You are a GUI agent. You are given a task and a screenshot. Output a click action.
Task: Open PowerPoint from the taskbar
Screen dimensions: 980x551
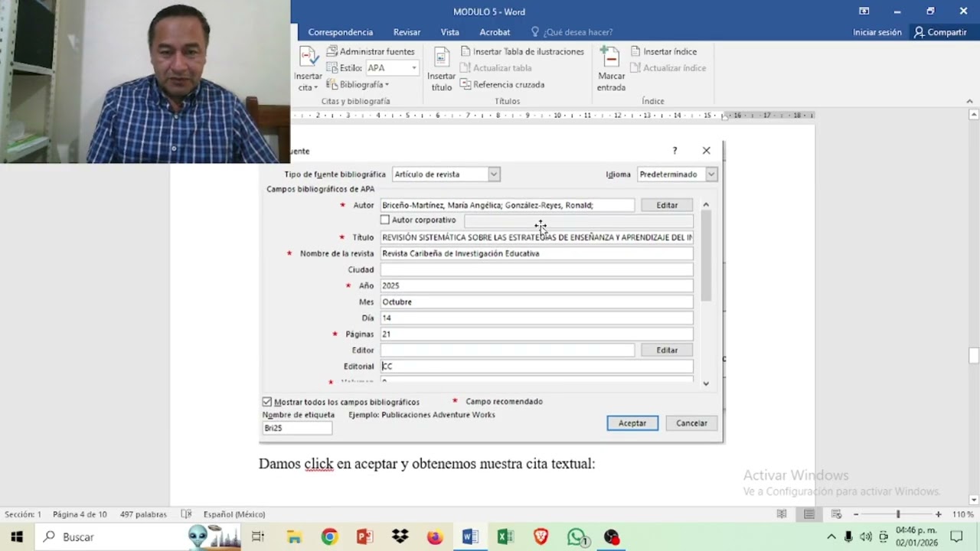click(x=364, y=536)
